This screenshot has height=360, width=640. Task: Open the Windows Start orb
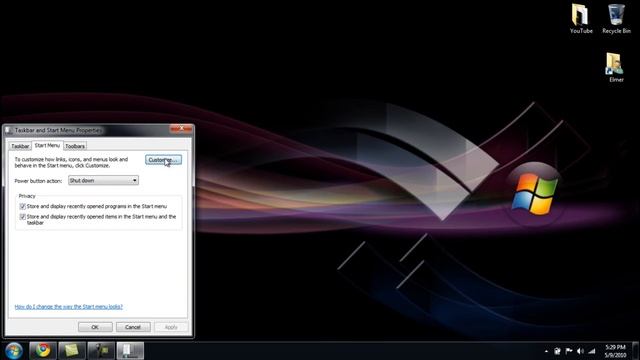(14, 351)
